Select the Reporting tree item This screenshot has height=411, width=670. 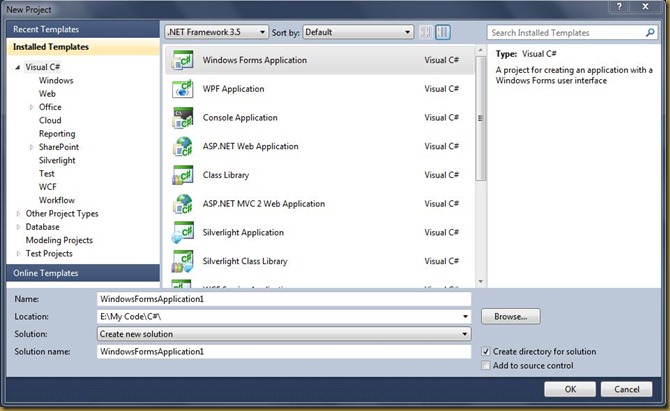pyautogui.click(x=57, y=134)
